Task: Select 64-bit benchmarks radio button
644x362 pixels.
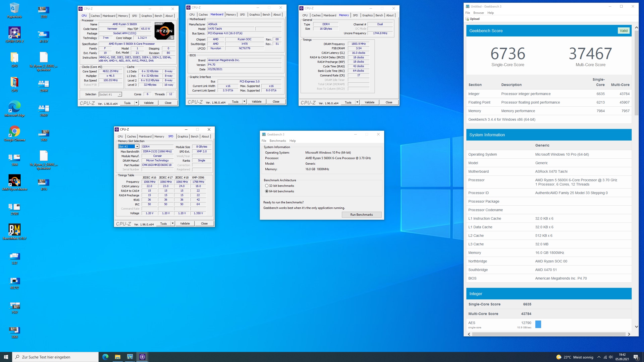Action: point(267,191)
